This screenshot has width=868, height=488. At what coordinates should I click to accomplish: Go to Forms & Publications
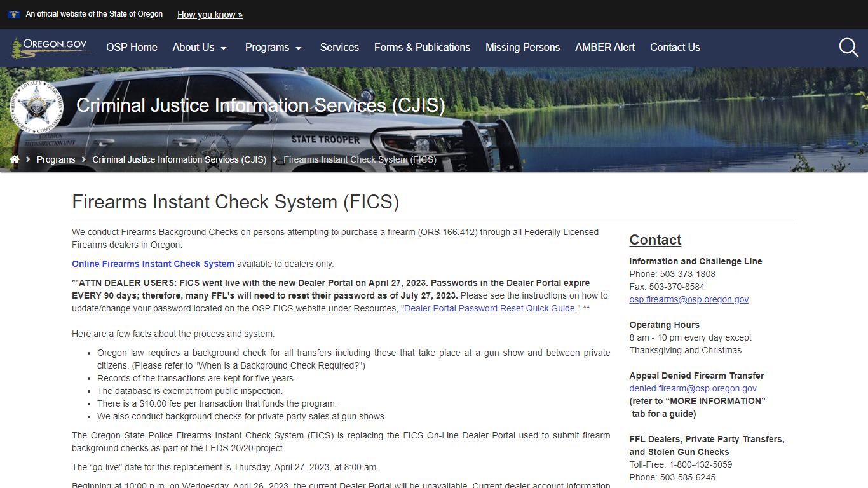coord(422,48)
